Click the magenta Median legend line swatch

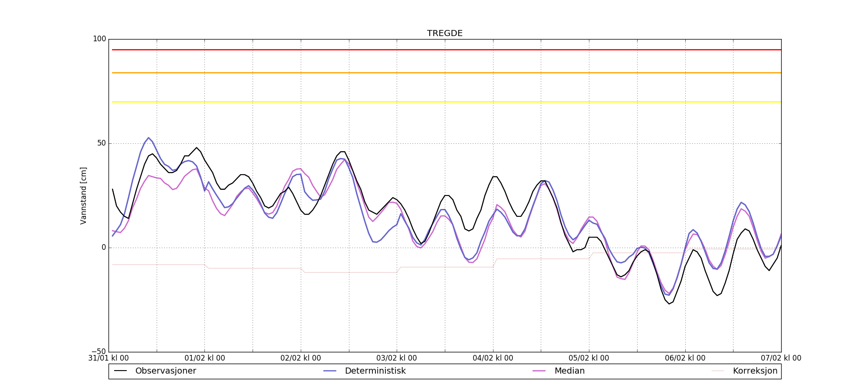[x=539, y=371]
